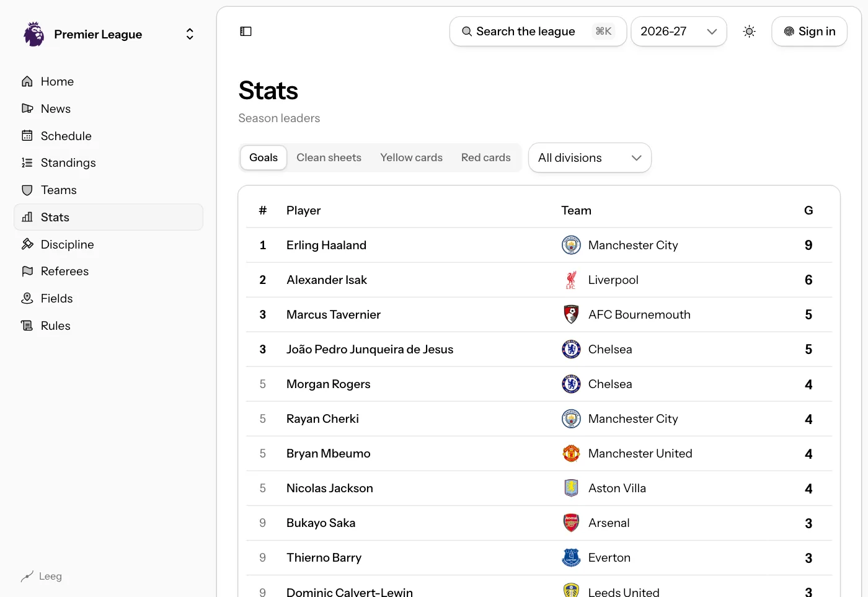Screen dimensions: 868x597
Task: Click the Sign in button
Action: pos(809,32)
